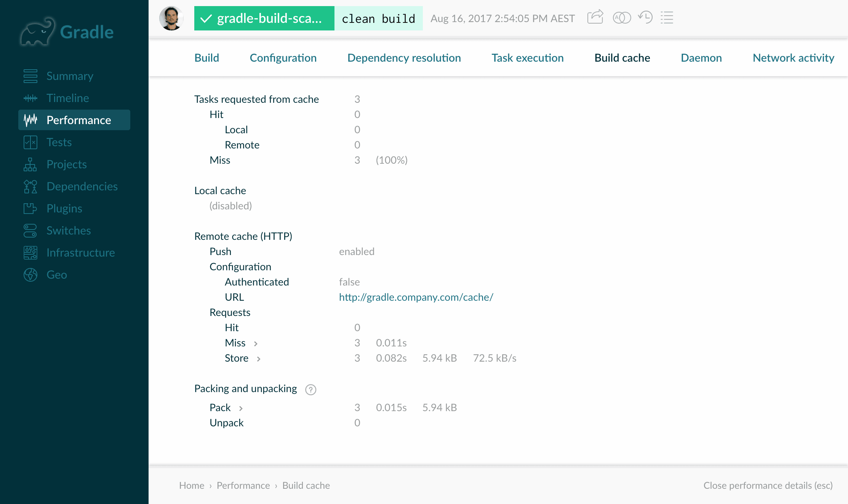Click Build cache in the breadcrumb
848x504 pixels.
click(x=306, y=486)
